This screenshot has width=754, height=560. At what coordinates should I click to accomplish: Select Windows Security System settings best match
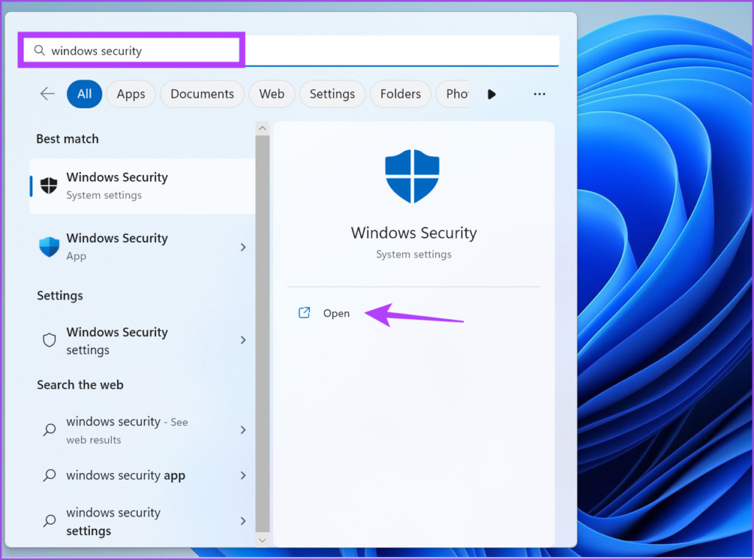point(142,186)
